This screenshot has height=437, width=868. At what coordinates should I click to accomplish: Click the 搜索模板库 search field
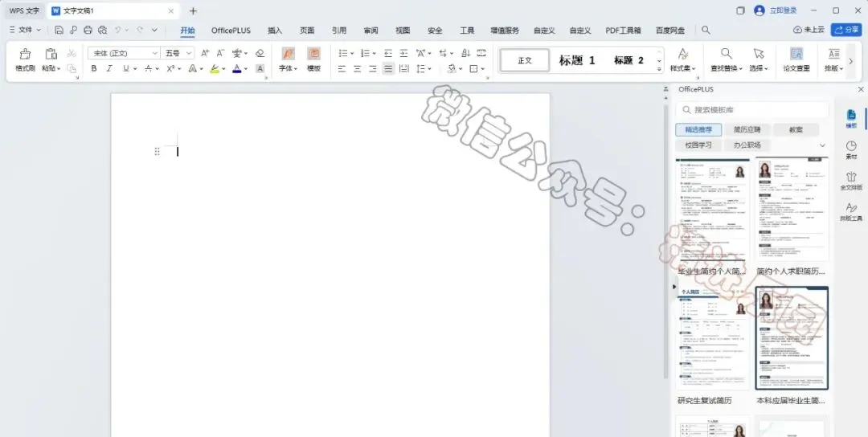point(752,110)
